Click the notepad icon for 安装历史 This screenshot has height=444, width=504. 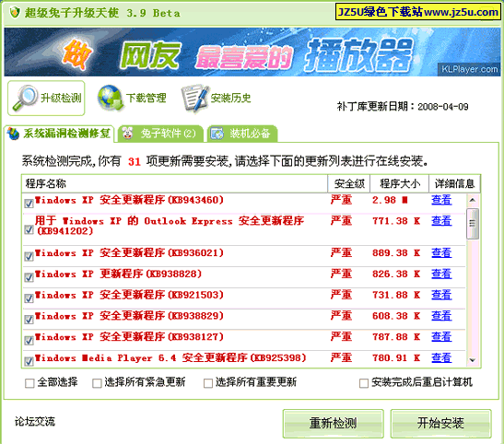pos(194,98)
